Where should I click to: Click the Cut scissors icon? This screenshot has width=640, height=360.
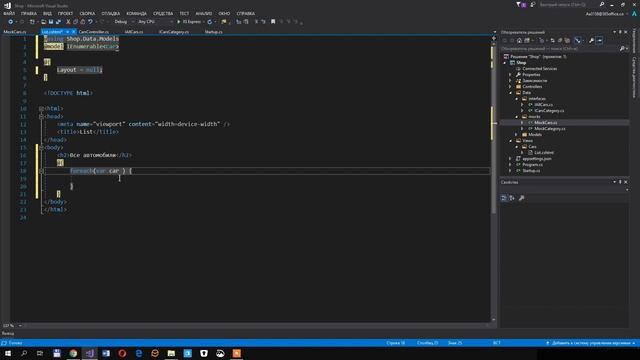tap(68, 22)
